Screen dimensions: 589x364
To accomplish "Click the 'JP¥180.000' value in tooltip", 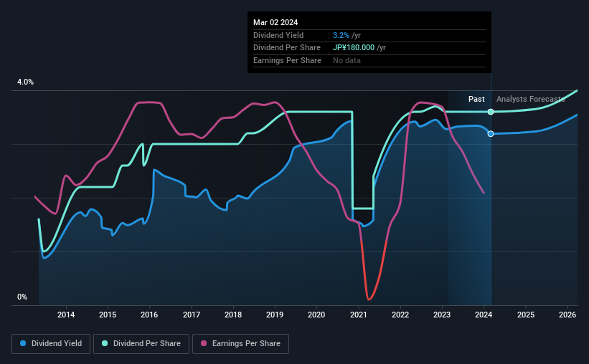I will [354, 48].
